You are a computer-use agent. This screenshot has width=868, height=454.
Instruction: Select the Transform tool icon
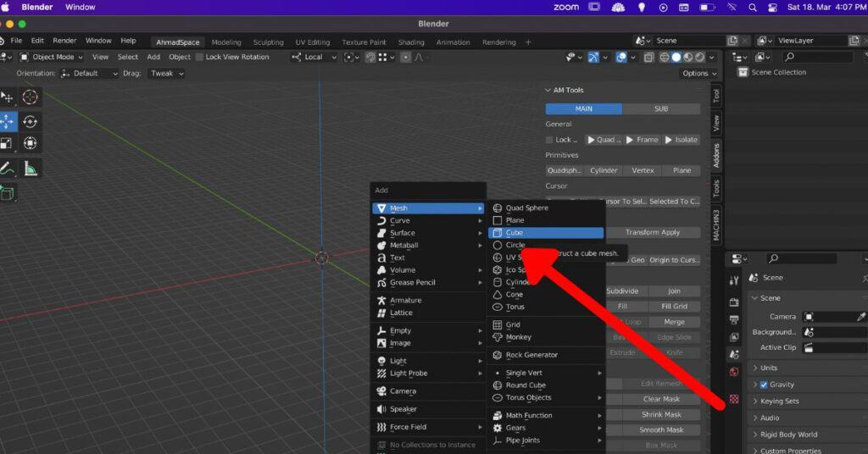pos(30,143)
